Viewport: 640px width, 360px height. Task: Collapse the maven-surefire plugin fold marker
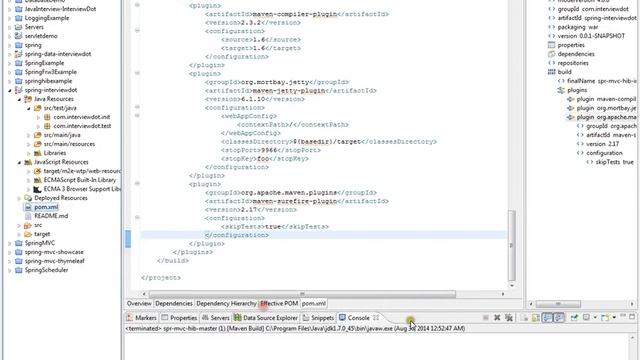pyautogui.click(x=137, y=184)
